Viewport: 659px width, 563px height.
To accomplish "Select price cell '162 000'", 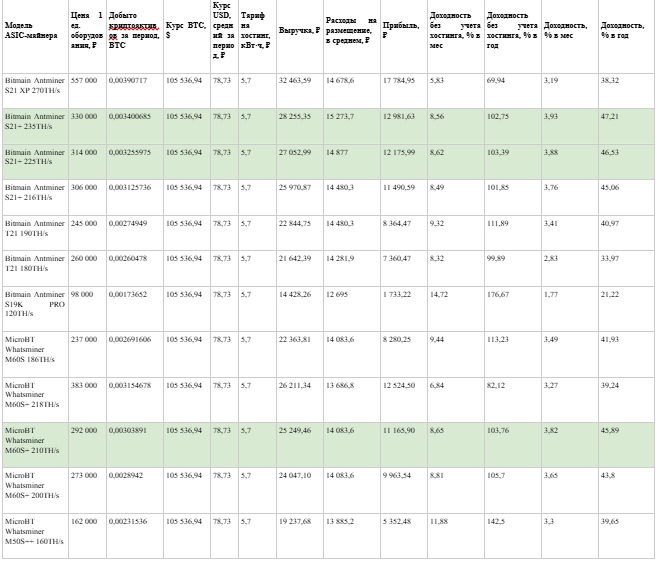I will [87, 536].
